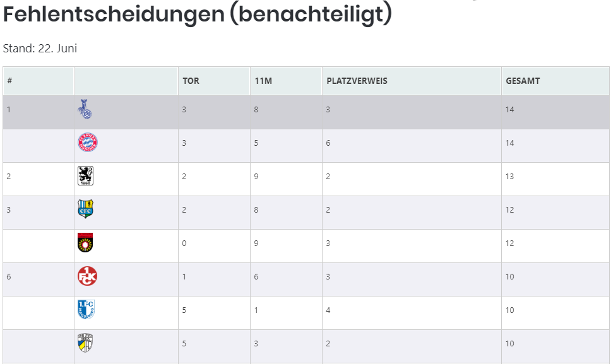Select Duisburg's total value of 14
Viewport: 611px width, 364px height.
coord(510,110)
